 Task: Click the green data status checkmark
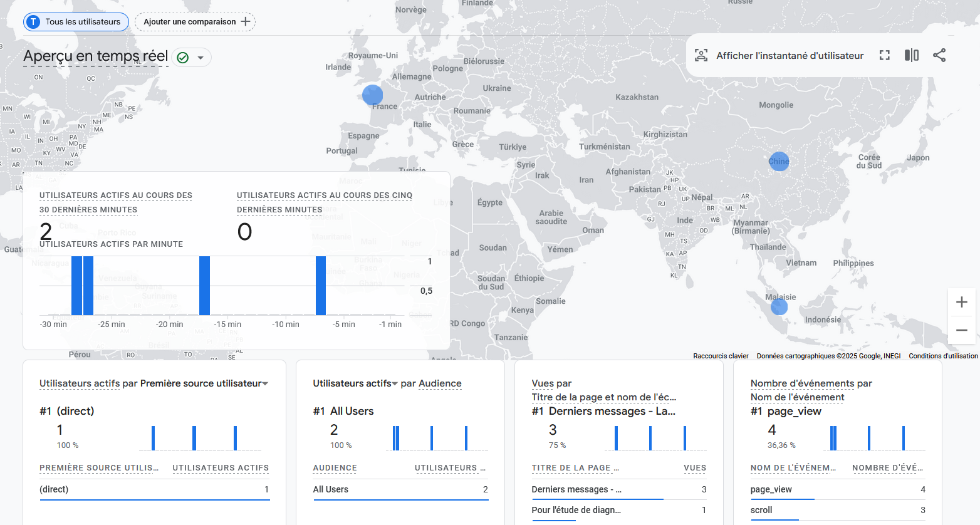[183, 58]
